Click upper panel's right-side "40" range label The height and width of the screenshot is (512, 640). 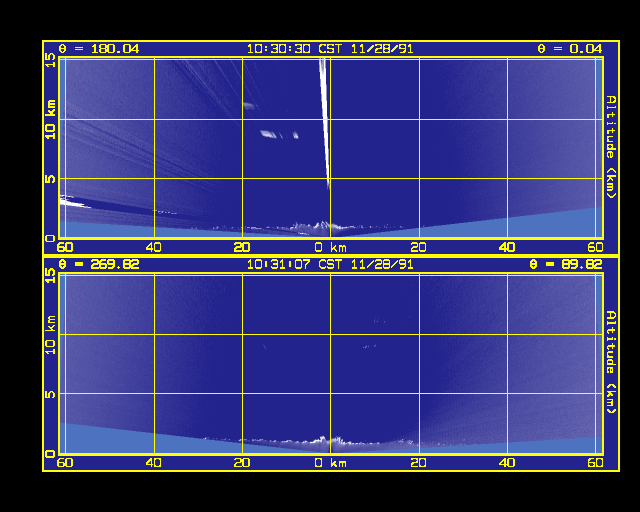click(x=507, y=247)
